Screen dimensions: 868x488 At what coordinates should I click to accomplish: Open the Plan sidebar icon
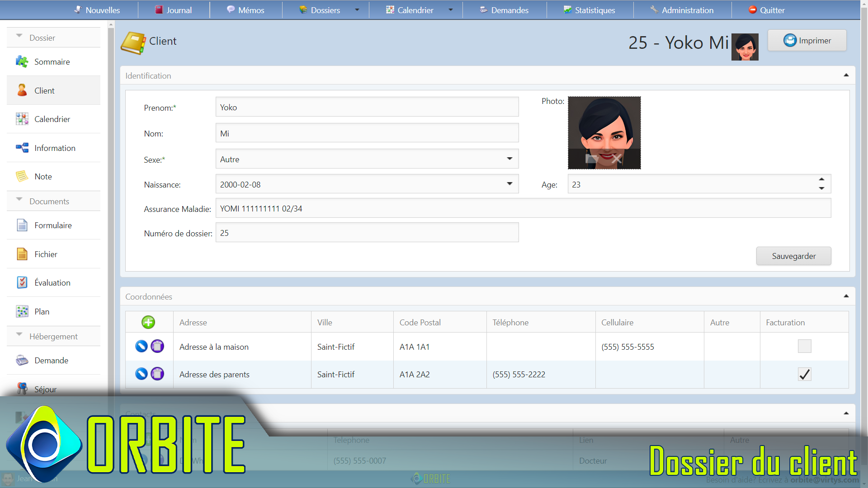pos(22,311)
